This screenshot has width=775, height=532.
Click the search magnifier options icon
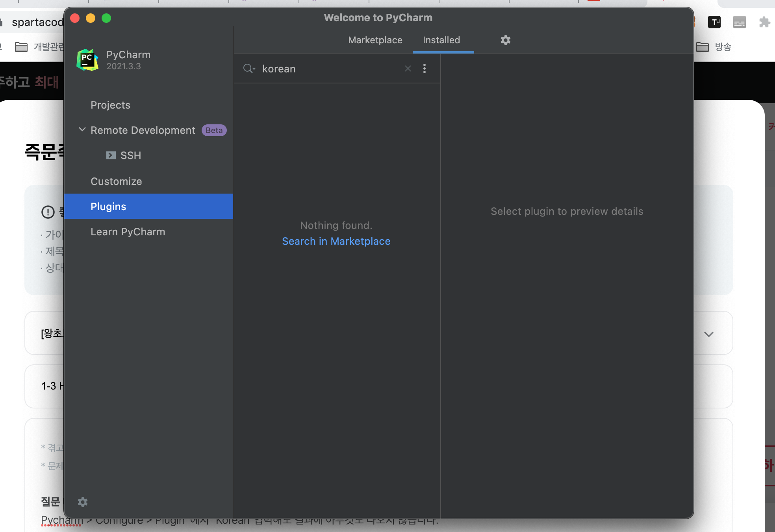pos(249,68)
